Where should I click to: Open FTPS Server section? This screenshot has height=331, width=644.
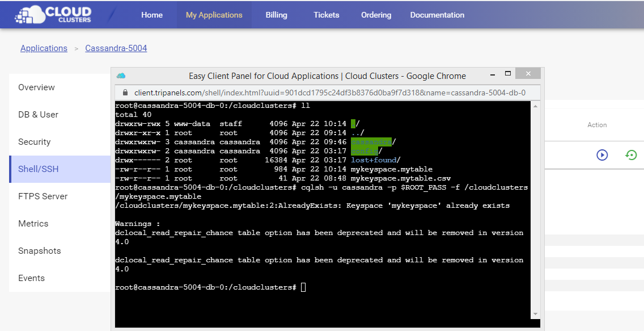click(x=60, y=196)
